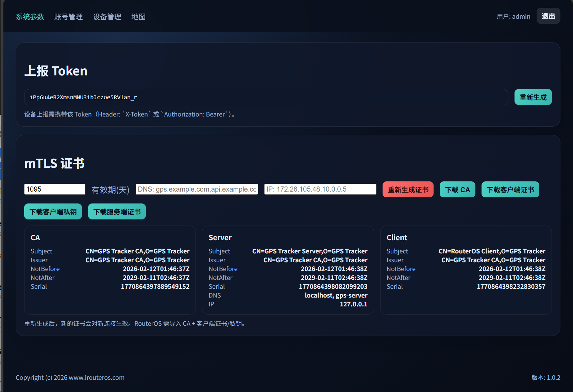Click the CA serial number value
The image size is (573, 392).
point(155,286)
